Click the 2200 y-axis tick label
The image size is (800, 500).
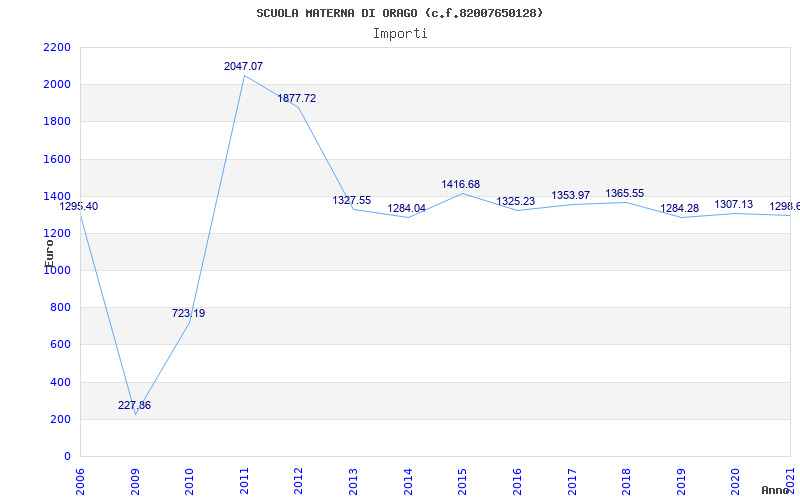tap(57, 47)
